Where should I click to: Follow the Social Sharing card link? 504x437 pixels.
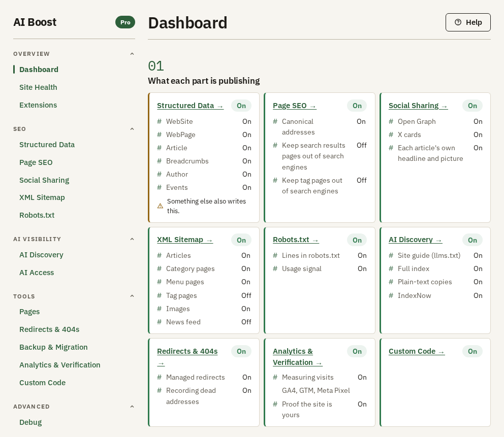tap(418, 106)
